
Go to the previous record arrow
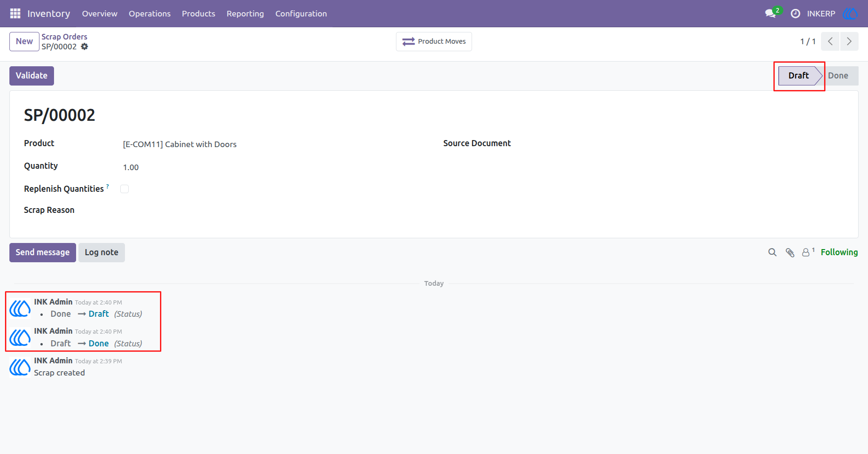830,41
